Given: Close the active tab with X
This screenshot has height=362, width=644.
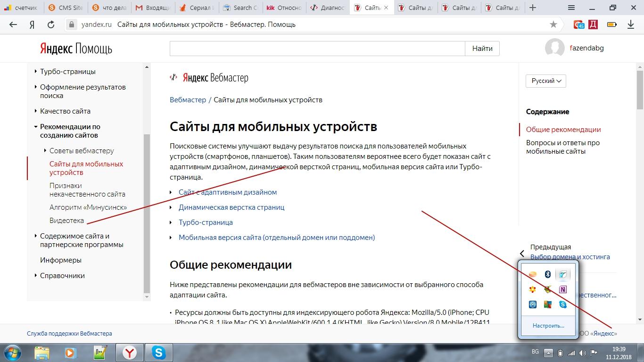Looking at the screenshot, I should 387,8.
